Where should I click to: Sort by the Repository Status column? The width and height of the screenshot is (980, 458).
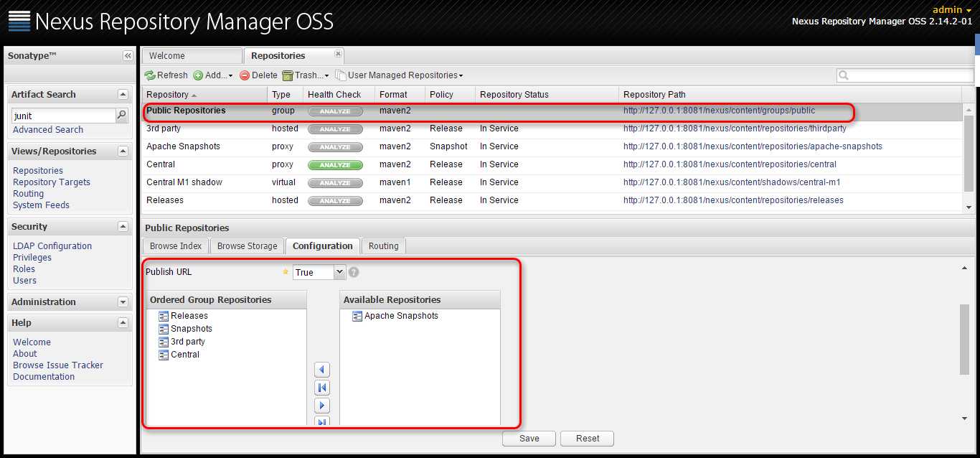(547, 95)
